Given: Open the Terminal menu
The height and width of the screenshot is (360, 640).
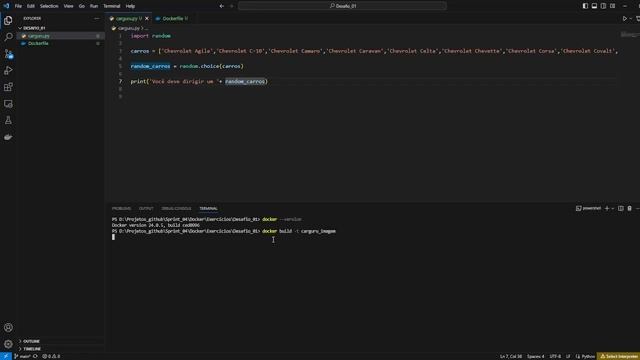Looking at the screenshot, I should [x=111, y=6].
